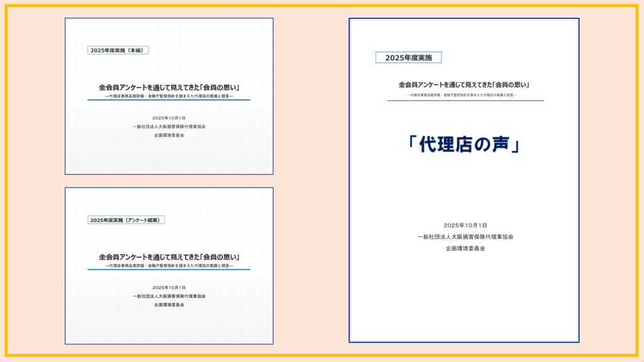The image size is (644, 362).
Task: Click 企画環境委員会 in the アンケート結果 cover
Action: pyautogui.click(x=169, y=304)
